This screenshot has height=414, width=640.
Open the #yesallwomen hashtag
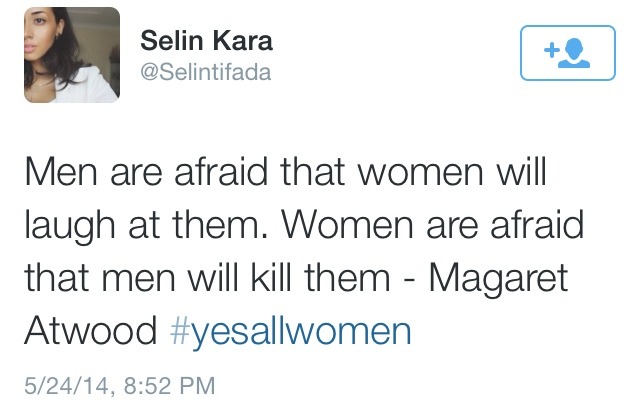[291, 332]
